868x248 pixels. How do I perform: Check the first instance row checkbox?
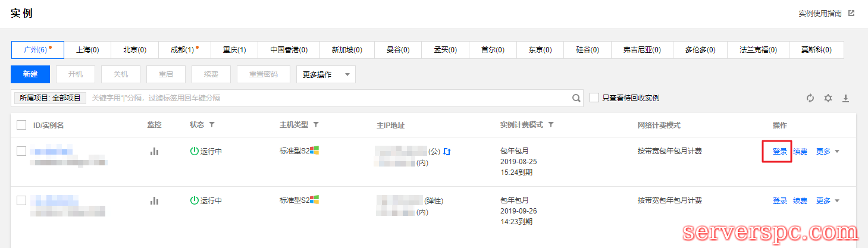21,151
